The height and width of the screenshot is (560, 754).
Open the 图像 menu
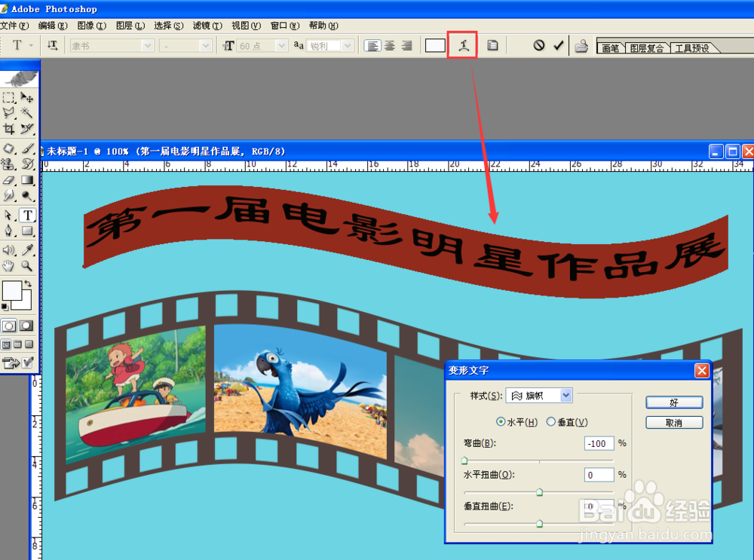click(x=92, y=26)
